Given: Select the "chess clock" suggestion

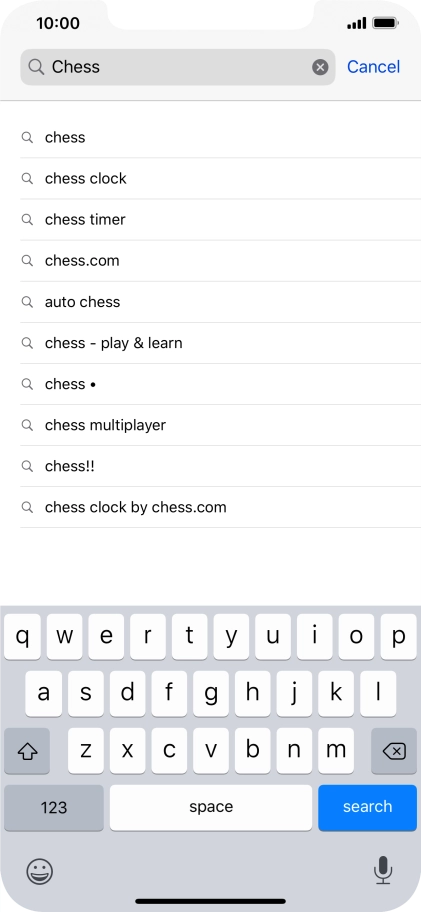Looking at the screenshot, I should point(220,179).
